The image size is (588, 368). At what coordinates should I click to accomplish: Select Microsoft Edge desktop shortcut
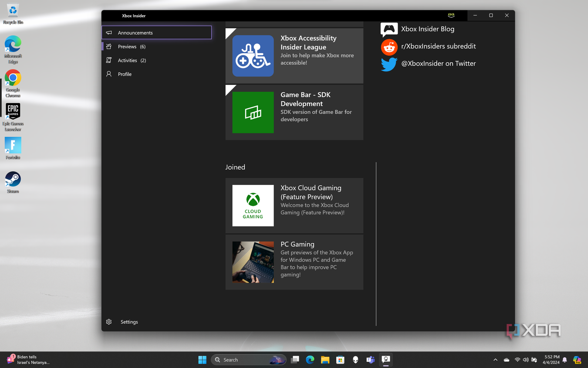(13, 50)
